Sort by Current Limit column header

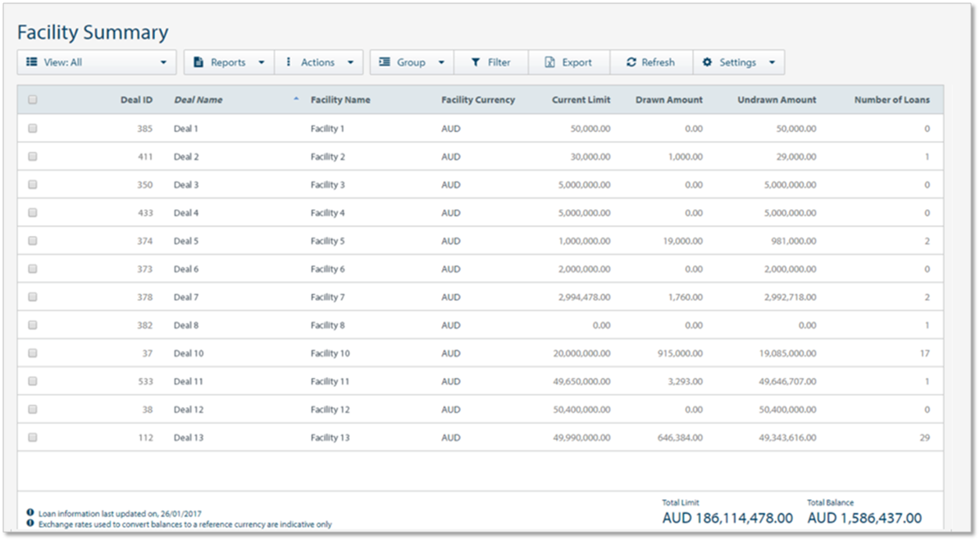point(581,100)
